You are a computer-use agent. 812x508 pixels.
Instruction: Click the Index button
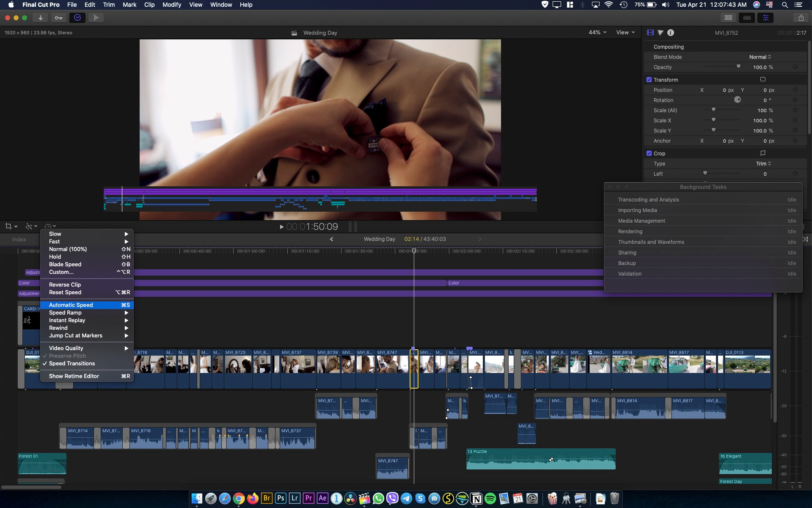click(19, 239)
